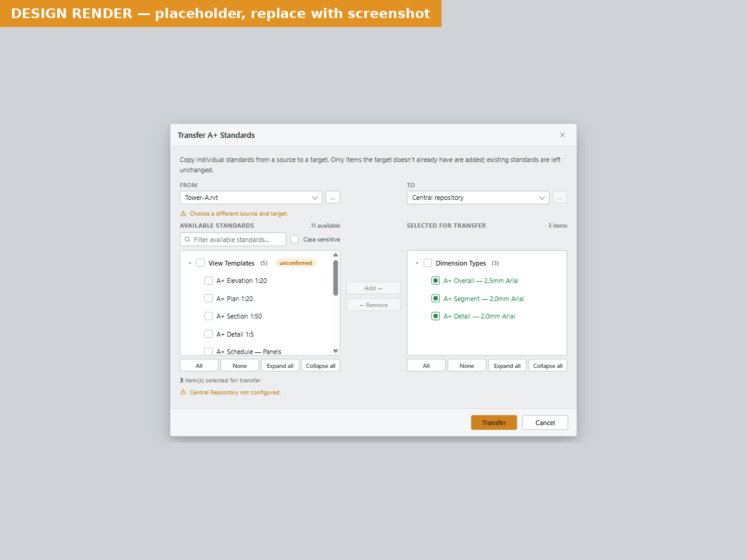This screenshot has height=560, width=747.
Task: Click the '3 items' count text
Action: coord(558,226)
